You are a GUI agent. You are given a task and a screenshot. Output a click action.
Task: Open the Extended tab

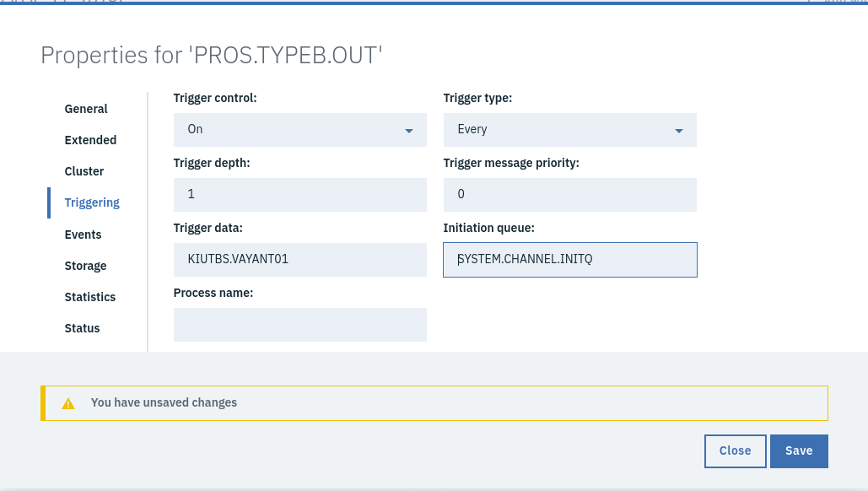(90, 140)
